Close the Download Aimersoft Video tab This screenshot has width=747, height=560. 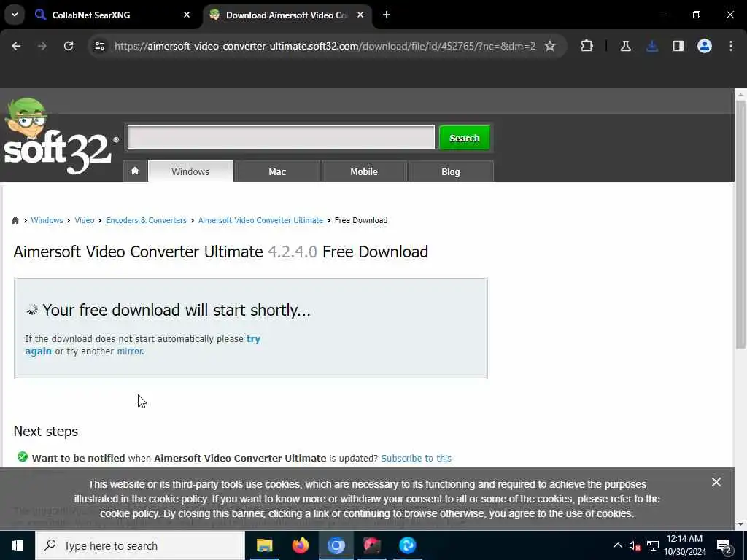pyautogui.click(x=360, y=15)
